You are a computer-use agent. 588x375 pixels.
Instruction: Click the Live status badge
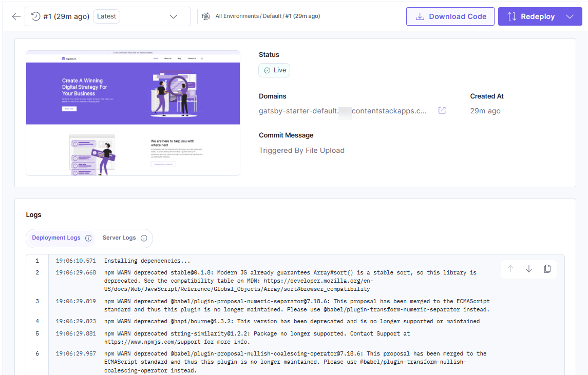274,70
